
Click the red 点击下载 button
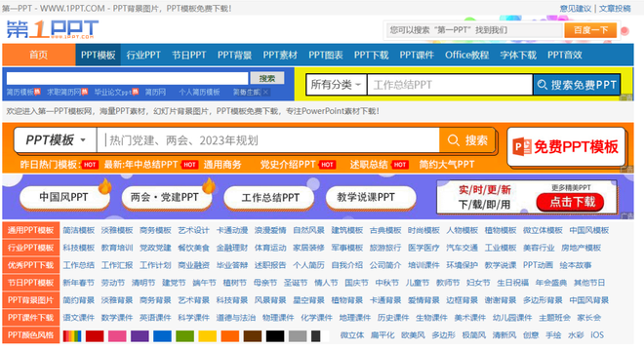pyautogui.click(x=570, y=202)
